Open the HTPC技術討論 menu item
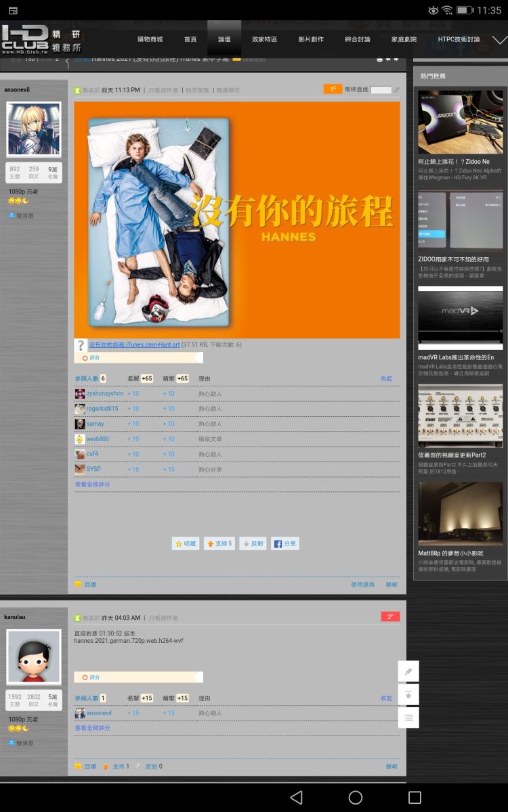 pyautogui.click(x=459, y=39)
